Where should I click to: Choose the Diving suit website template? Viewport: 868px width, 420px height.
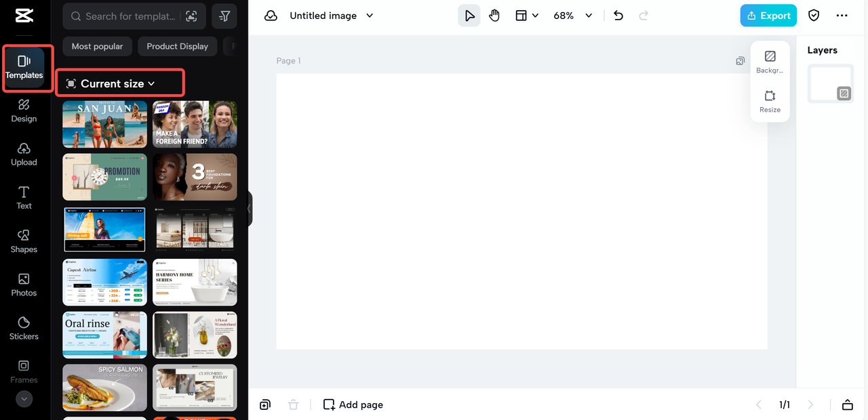104,230
